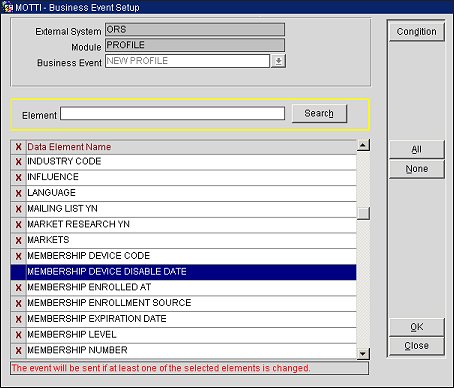Viewport: 454px width, 388px height.
Task: Click the Module PROFILE field
Action: pos(195,45)
